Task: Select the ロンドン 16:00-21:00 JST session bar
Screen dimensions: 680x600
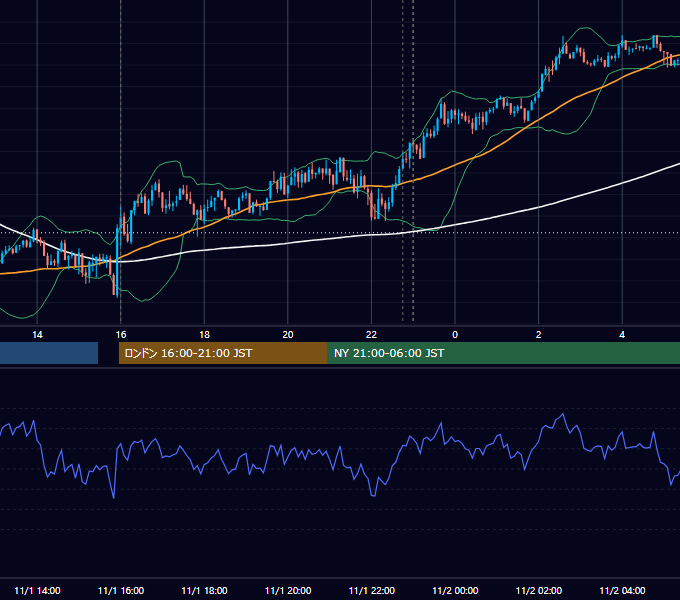Action: [223, 353]
